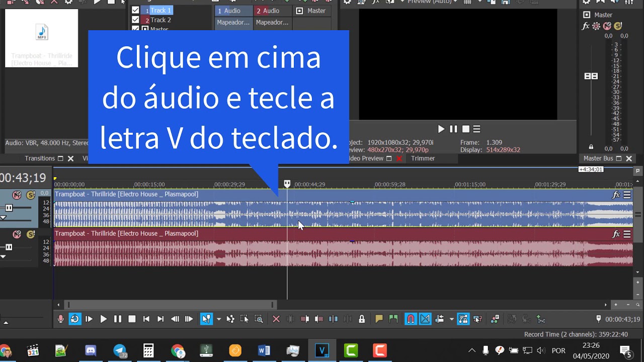Click the second track's volume slider
The image size is (644, 362).
(9, 247)
